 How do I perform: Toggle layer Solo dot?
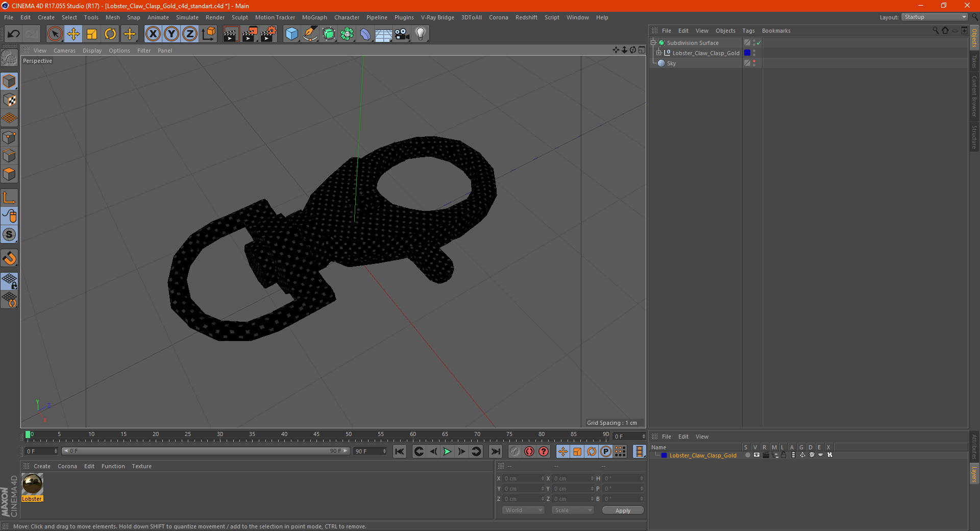[x=747, y=455]
